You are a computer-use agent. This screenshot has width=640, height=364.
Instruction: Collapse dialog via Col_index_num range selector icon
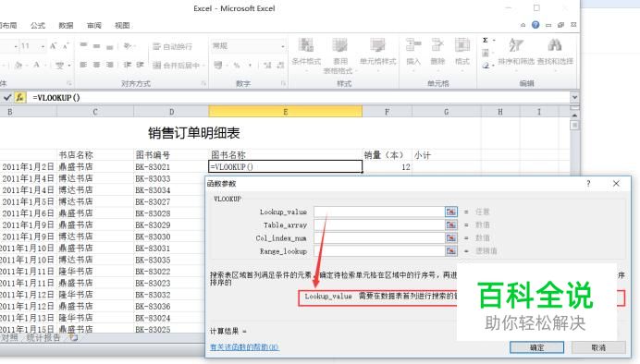450,237
